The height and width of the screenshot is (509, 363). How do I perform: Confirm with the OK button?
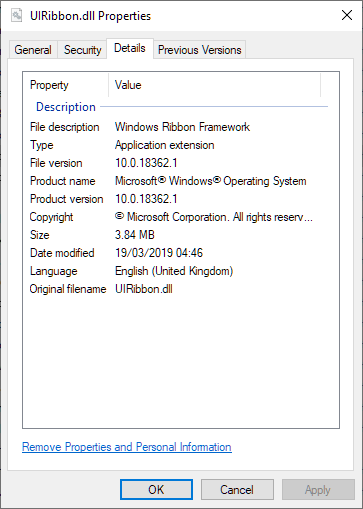(x=156, y=490)
